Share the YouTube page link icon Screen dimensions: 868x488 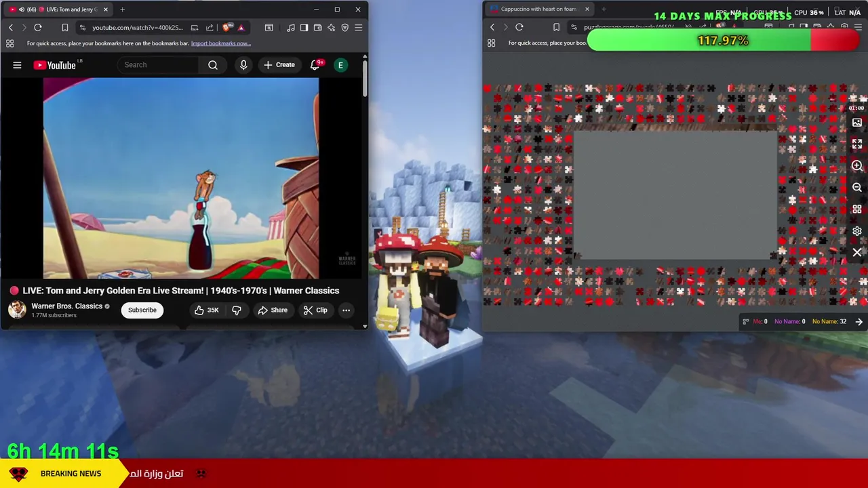point(209,28)
